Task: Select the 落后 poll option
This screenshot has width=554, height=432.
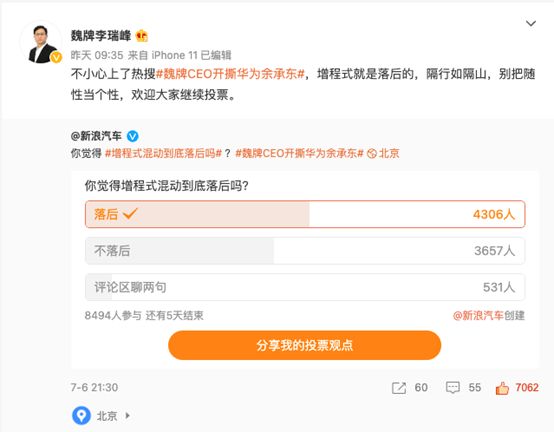Action: [x=305, y=214]
